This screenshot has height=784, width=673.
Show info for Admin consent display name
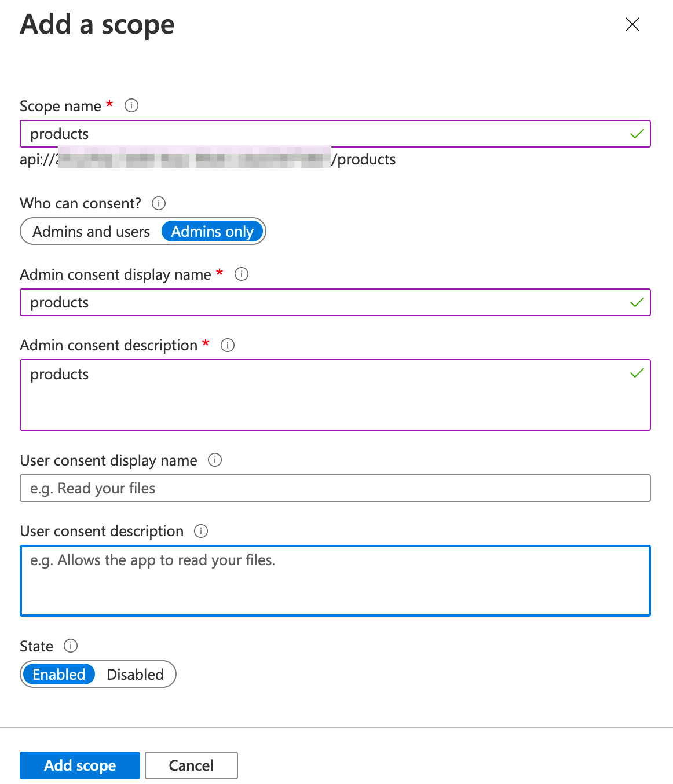click(x=242, y=274)
